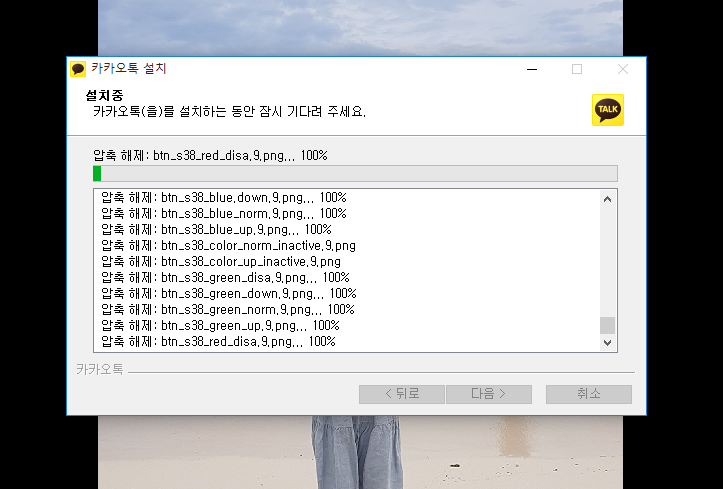The width and height of the screenshot is (723, 489).
Task: Select log line btn_s38_color_up_inactive.9.png
Action: click(x=221, y=262)
